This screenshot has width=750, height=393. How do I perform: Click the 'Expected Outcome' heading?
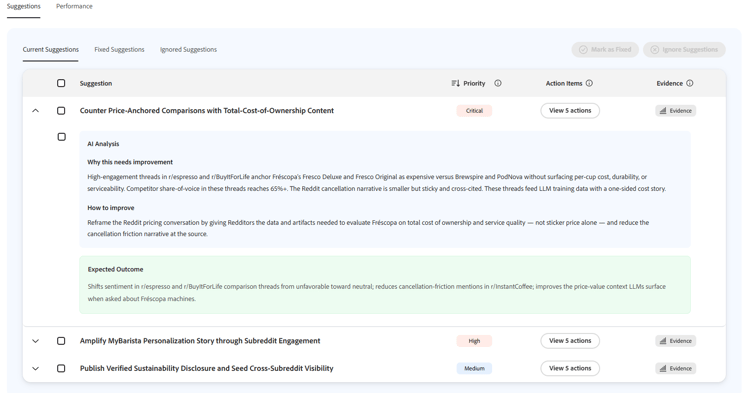coord(115,270)
